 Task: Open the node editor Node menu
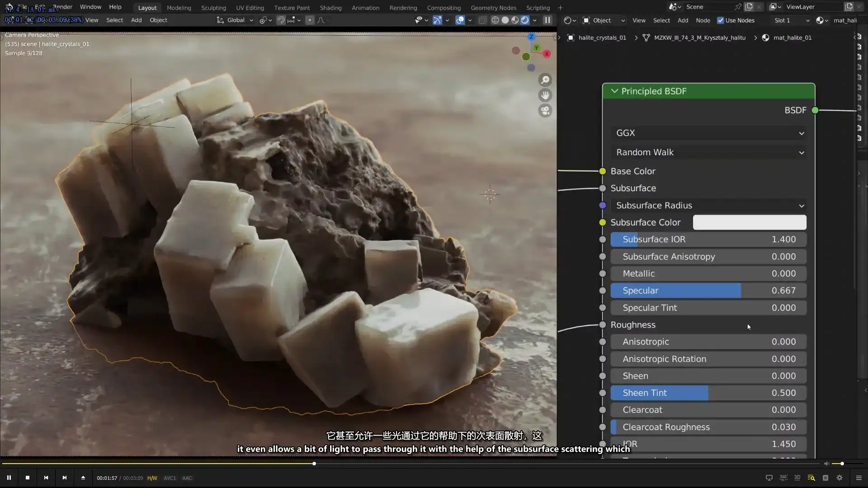tap(703, 20)
